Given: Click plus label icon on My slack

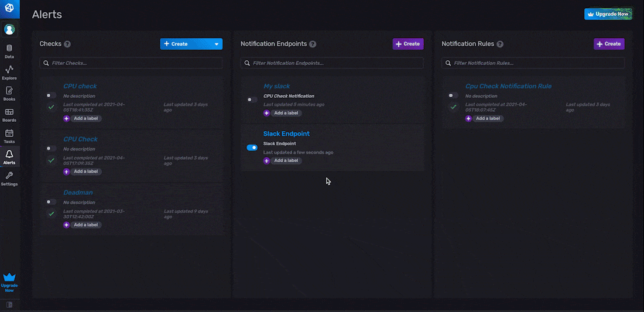Looking at the screenshot, I should click(266, 114).
